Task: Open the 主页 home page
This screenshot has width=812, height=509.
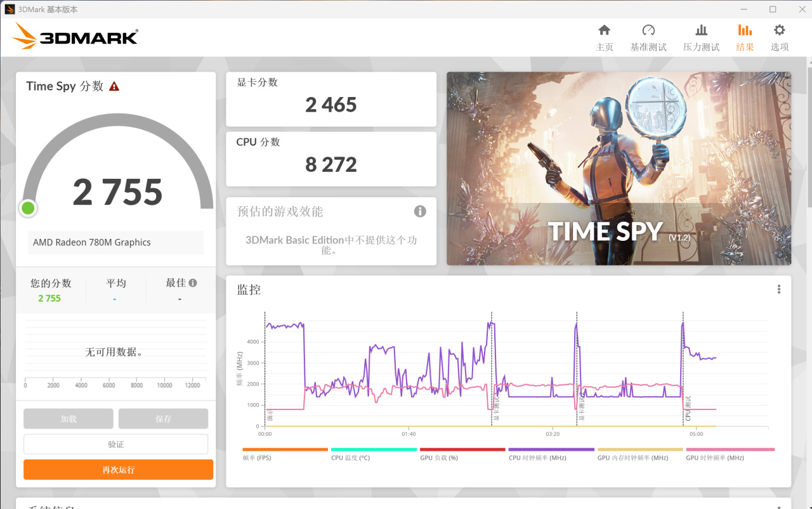Action: (605, 37)
